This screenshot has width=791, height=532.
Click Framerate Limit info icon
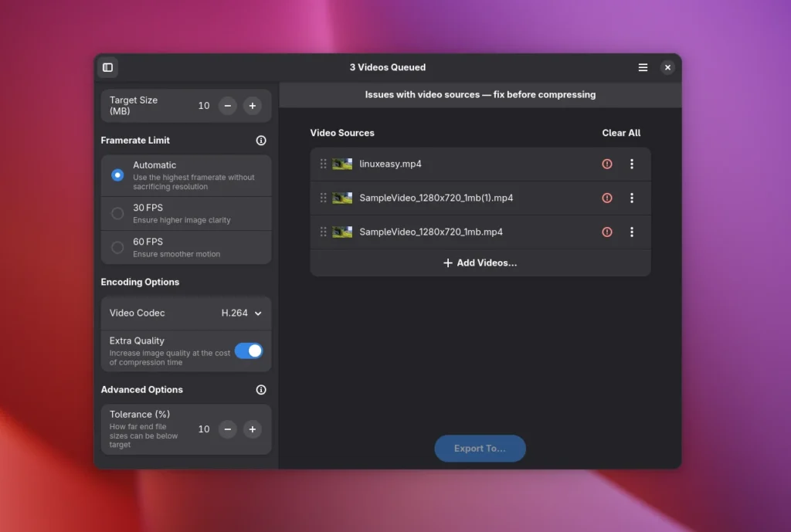261,141
